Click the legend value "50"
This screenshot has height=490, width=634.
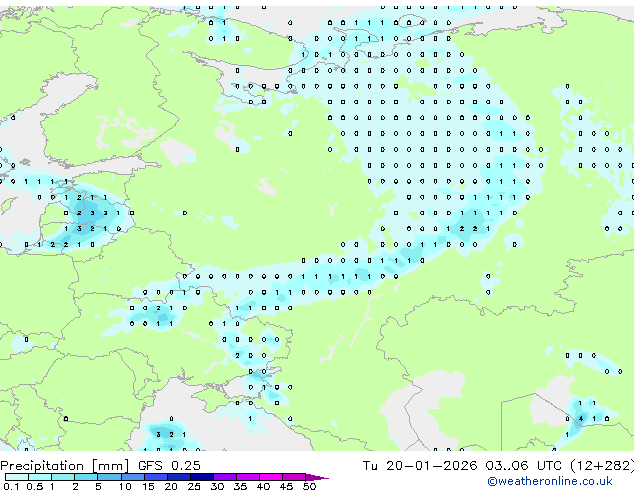(x=309, y=486)
